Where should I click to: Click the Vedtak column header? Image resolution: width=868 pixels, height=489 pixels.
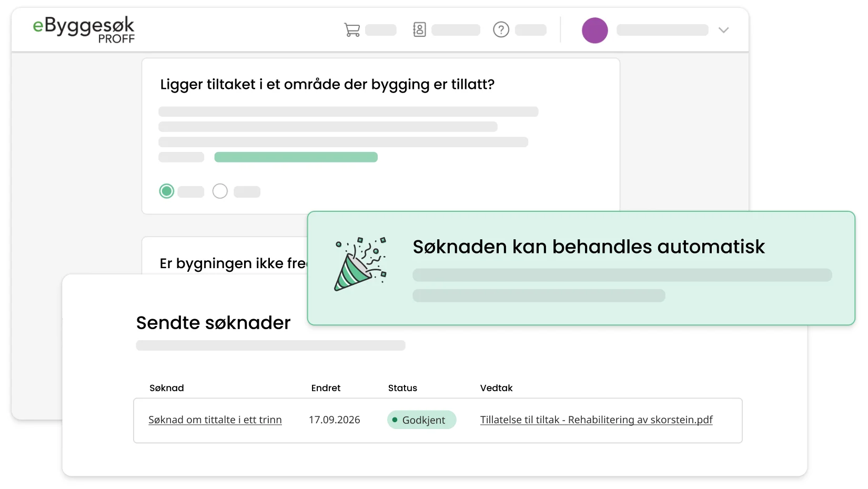(496, 388)
